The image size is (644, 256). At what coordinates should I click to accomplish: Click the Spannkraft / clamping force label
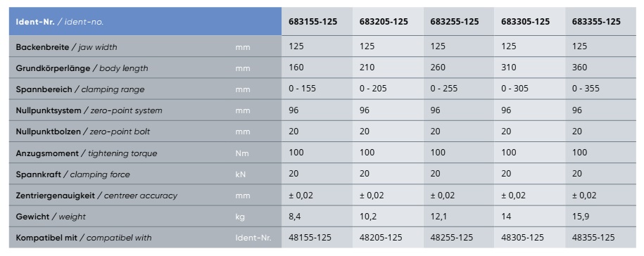(72, 174)
